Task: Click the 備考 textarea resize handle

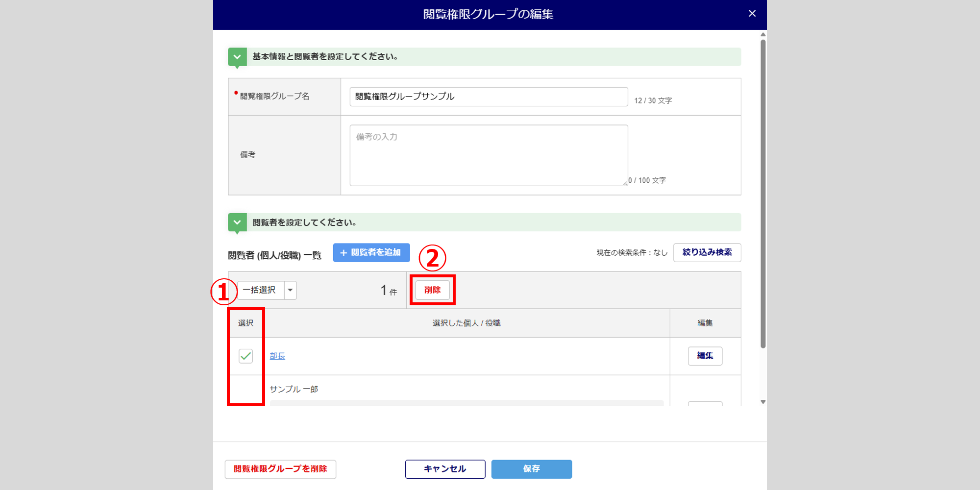Action: (x=625, y=183)
